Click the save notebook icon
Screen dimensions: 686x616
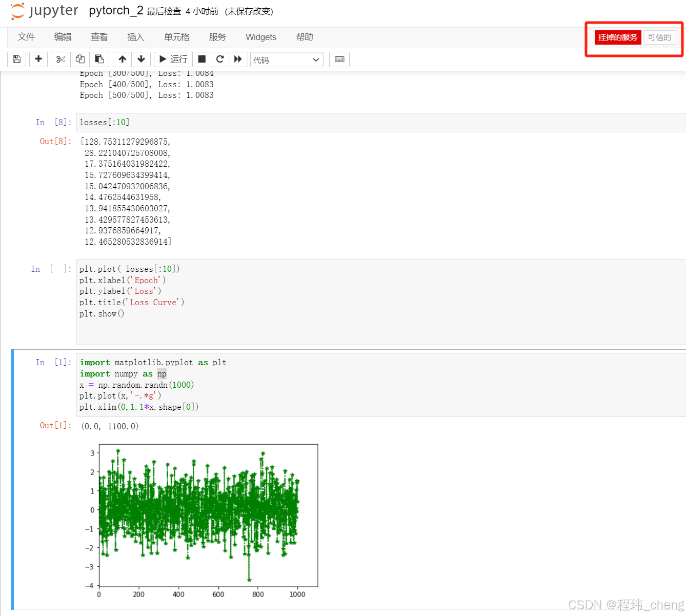(x=16, y=59)
